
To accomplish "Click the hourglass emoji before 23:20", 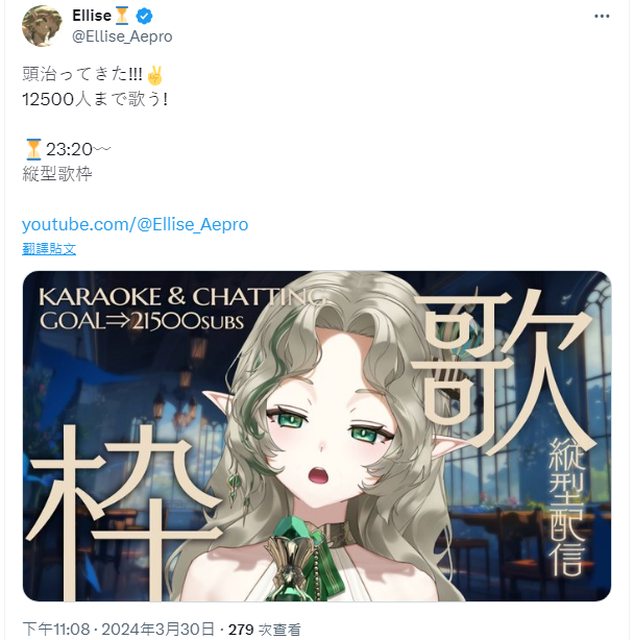I will (x=33, y=149).
